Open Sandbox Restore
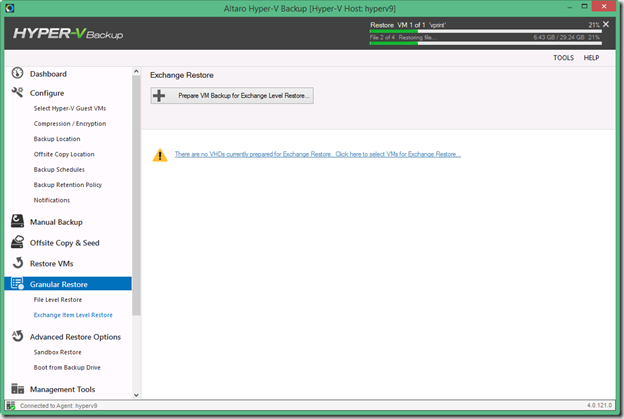 click(57, 352)
